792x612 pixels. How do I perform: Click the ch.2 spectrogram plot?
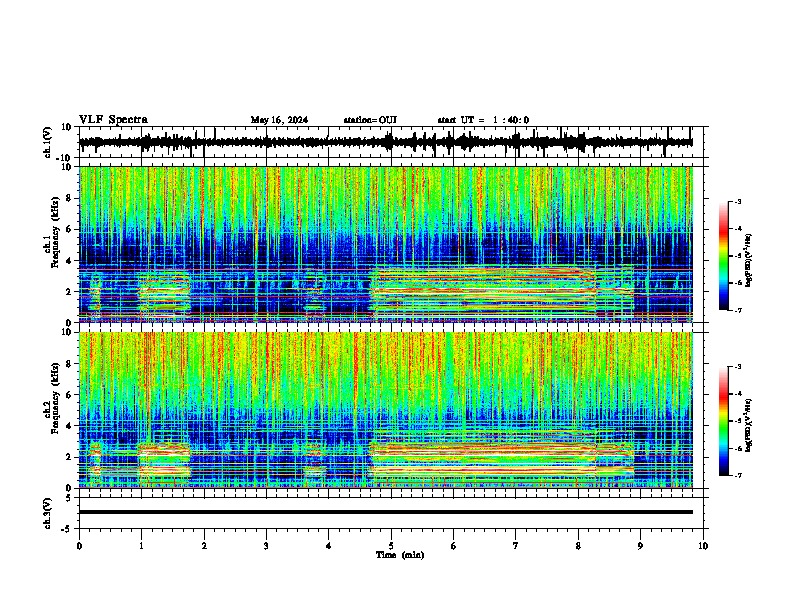386,410
